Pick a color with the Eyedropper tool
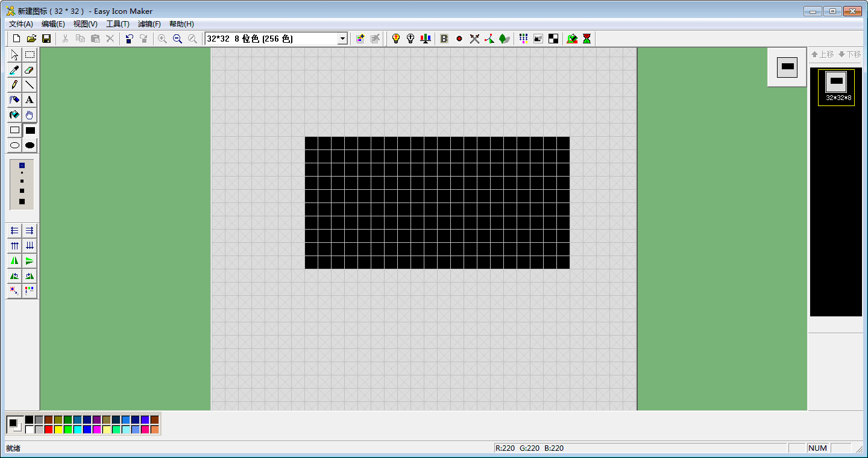The height and width of the screenshot is (458, 868). [14, 70]
